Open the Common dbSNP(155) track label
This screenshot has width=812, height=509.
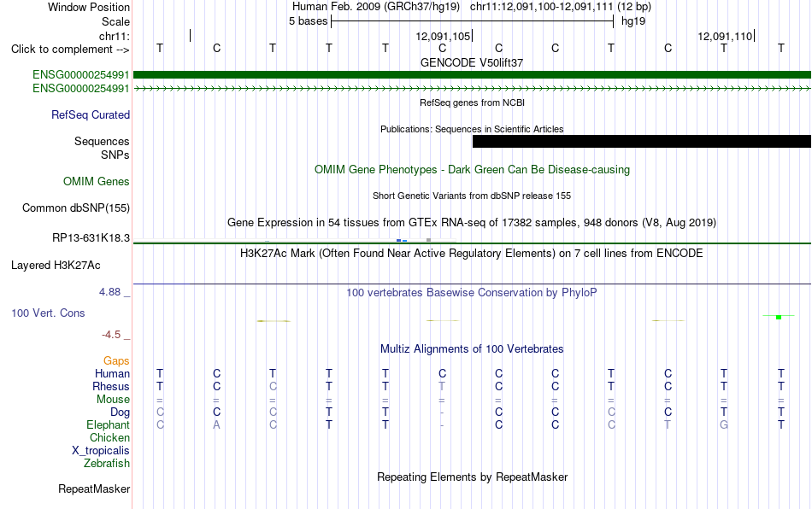tap(75, 208)
